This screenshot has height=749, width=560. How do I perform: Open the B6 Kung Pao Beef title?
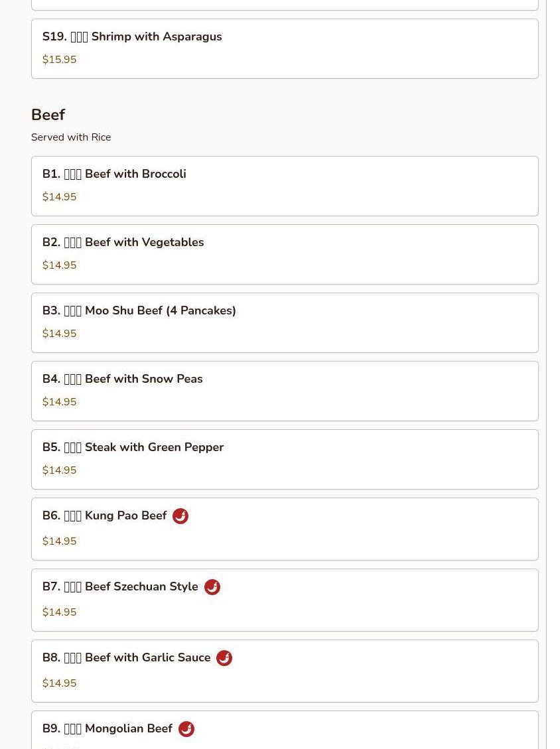coord(105,515)
